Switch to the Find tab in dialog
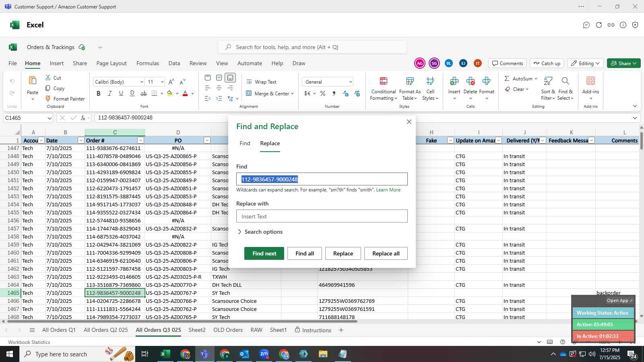The height and width of the screenshot is (362, 644). 245,143
